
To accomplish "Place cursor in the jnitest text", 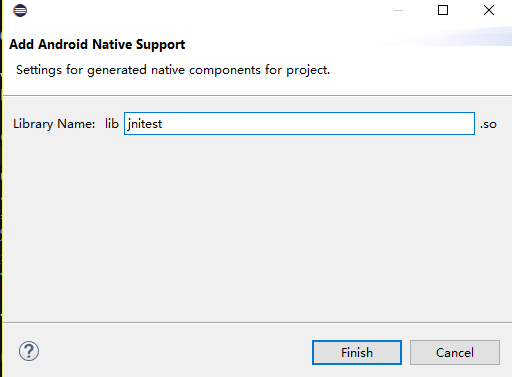I will pyautogui.click(x=145, y=124).
